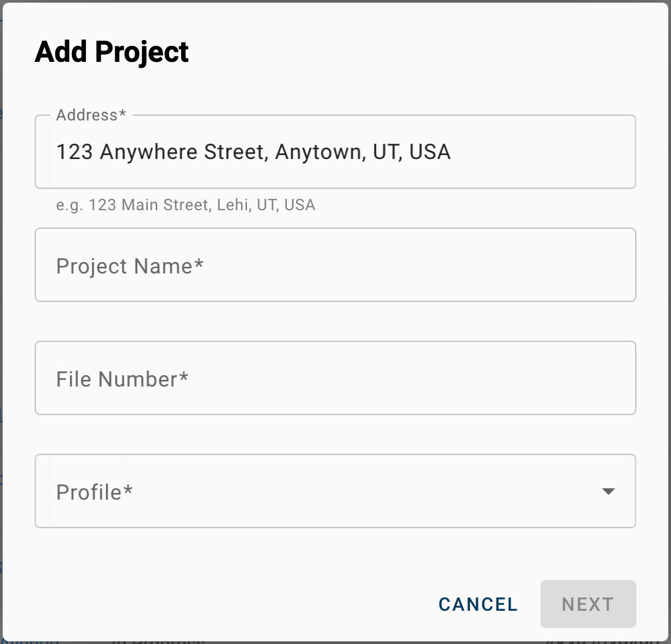The height and width of the screenshot is (644, 671).
Task: Focus the File Number input field
Action: (x=335, y=378)
